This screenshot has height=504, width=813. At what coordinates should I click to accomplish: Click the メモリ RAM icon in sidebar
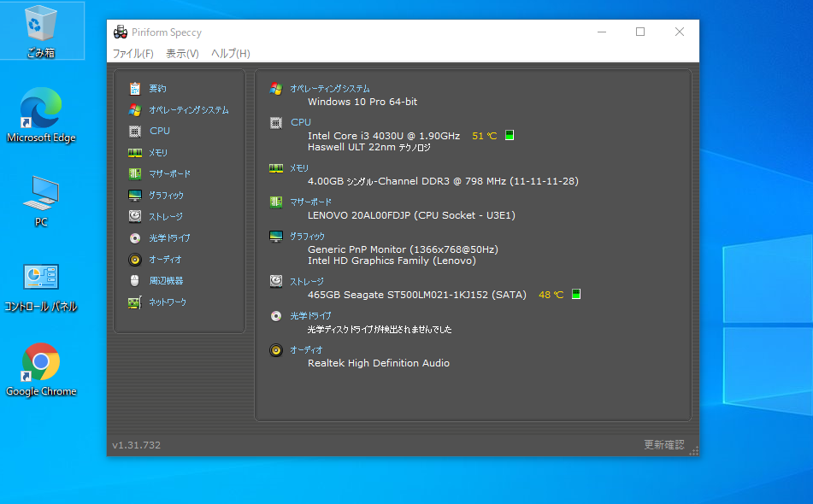(135, 153)
